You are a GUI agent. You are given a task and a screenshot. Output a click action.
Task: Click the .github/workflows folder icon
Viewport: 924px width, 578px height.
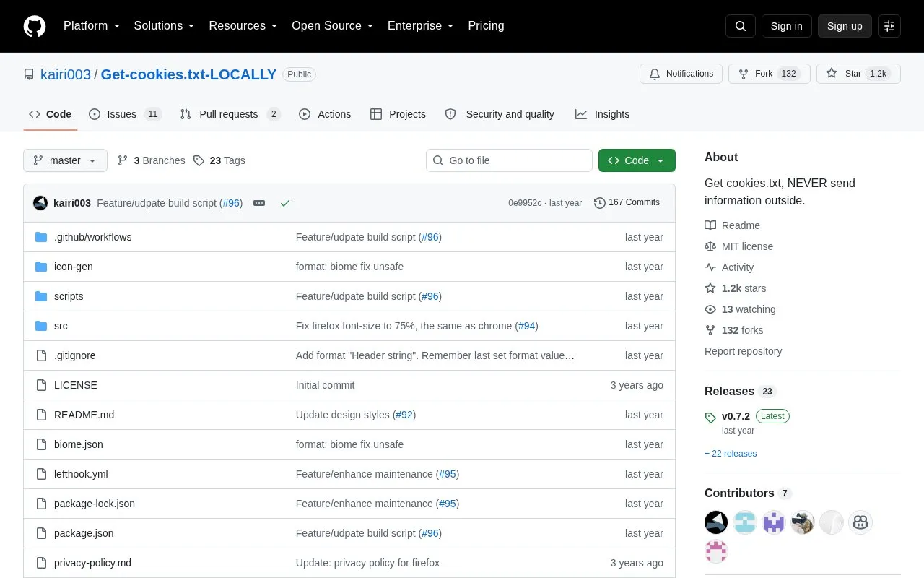coord(41,237)
